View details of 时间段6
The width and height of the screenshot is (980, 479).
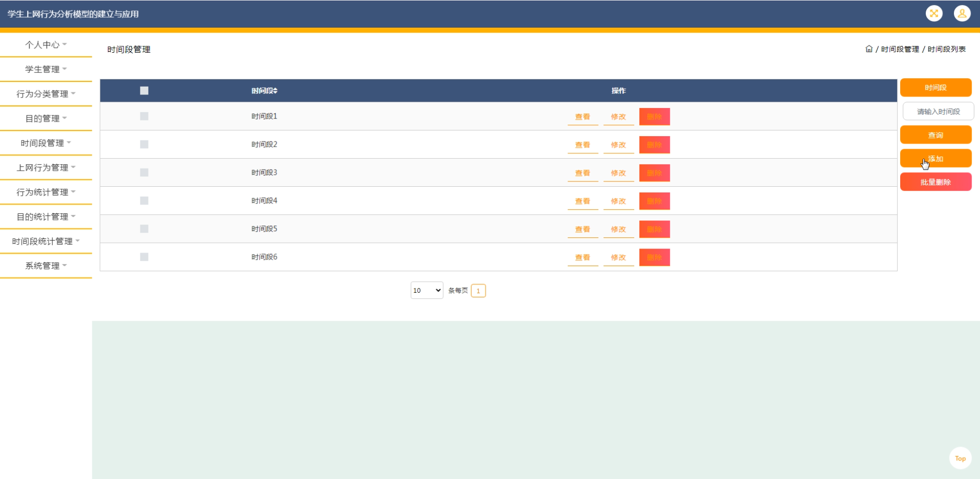click(x=583, y=258)
